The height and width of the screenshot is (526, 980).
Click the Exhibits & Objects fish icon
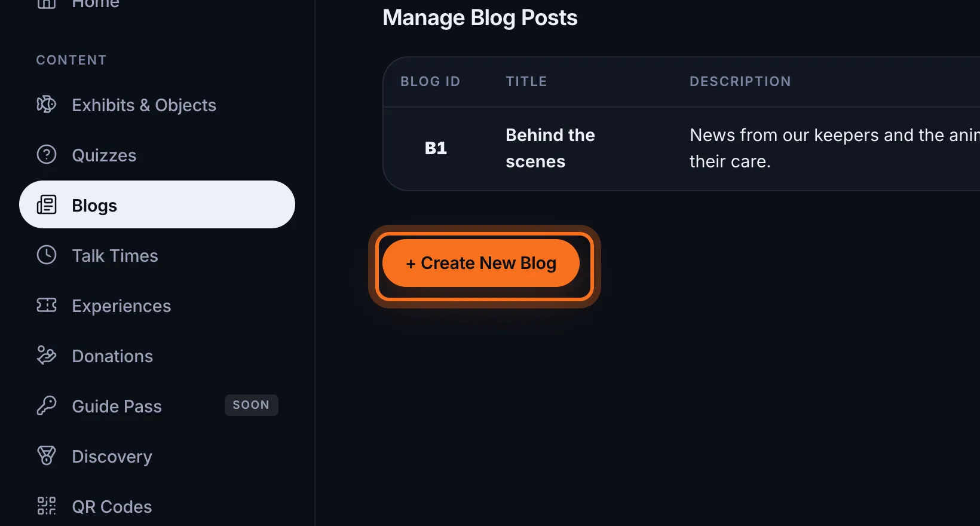47,105
